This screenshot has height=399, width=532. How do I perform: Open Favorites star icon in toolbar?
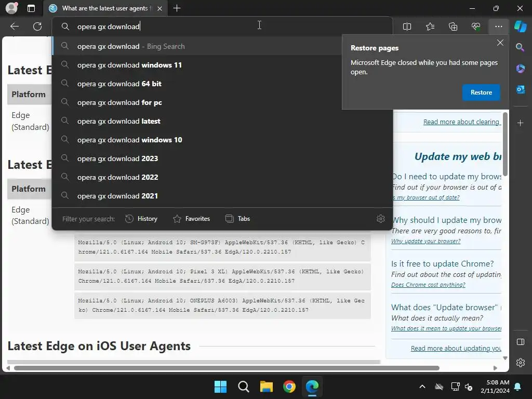(430, 26)
